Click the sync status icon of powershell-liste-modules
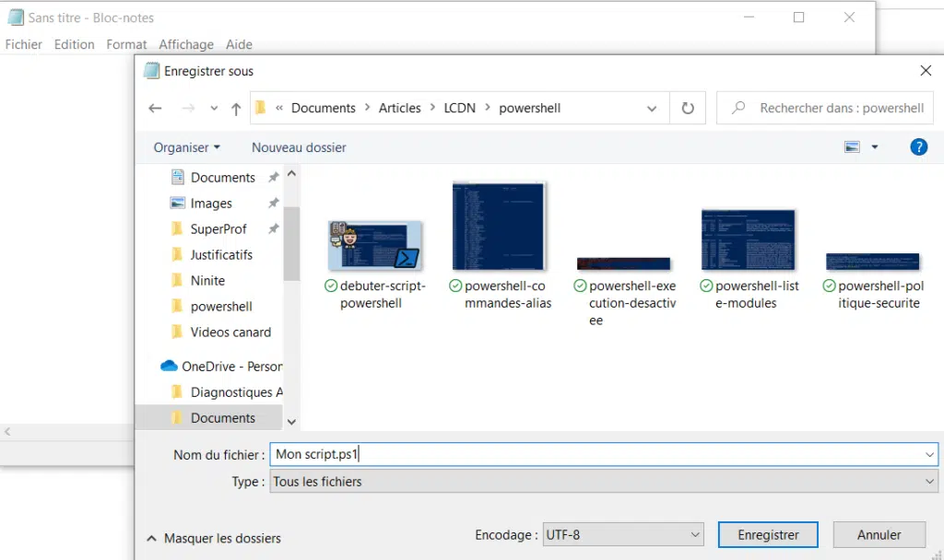The width and height of the screenshot is (944, 560). coord(706,286)
